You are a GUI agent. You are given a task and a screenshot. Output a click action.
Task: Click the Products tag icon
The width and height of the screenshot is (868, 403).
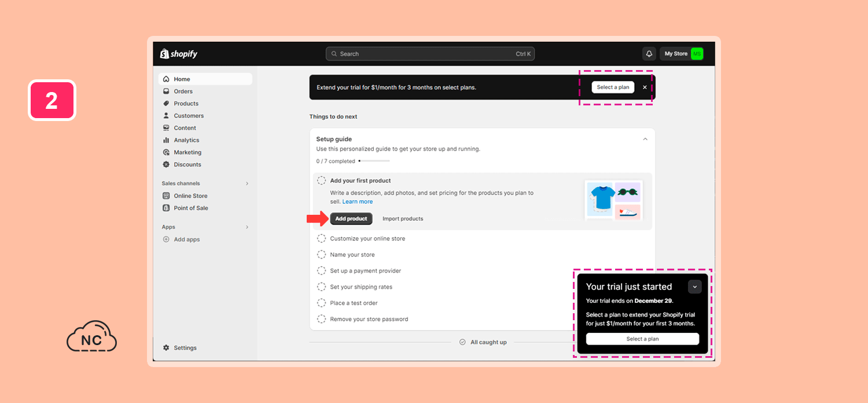tap(166, 104)
